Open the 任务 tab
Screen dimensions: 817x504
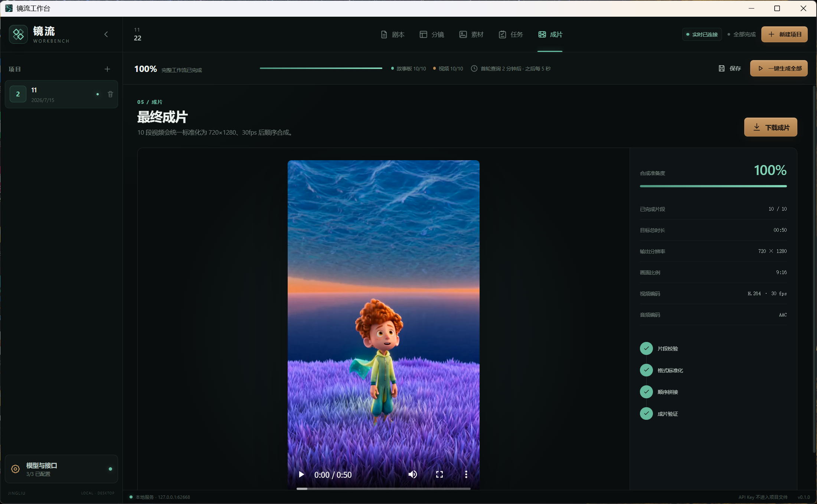point(511,34)
